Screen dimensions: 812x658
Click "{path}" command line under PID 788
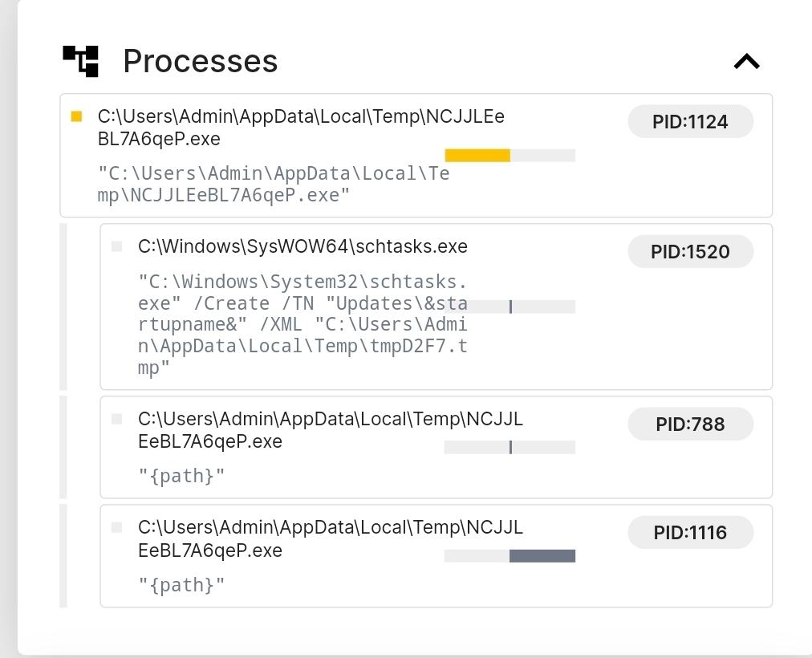[x=181, y=476]
